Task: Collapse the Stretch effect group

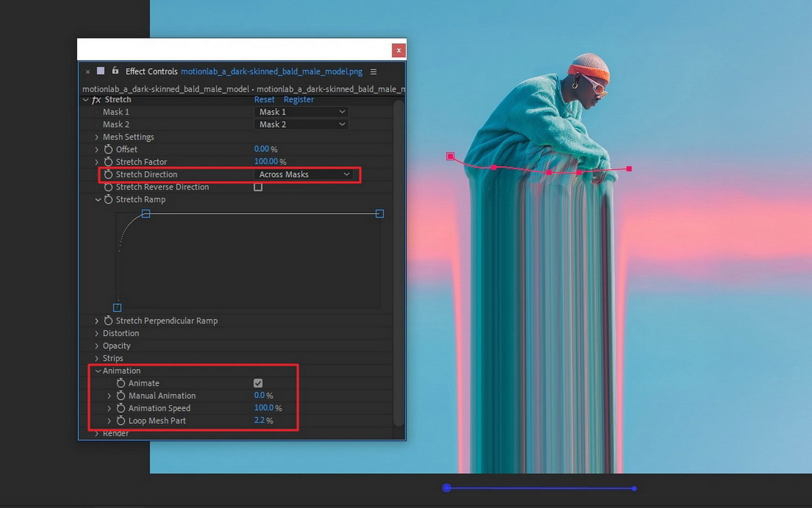Action: pos(86,100)
